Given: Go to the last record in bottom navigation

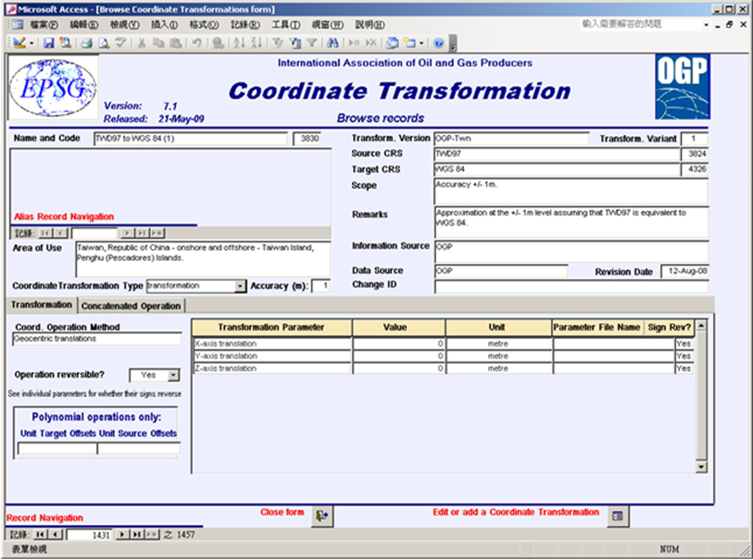Looking at the screenshot, I should pyautogui.click(x=137, y=534).
